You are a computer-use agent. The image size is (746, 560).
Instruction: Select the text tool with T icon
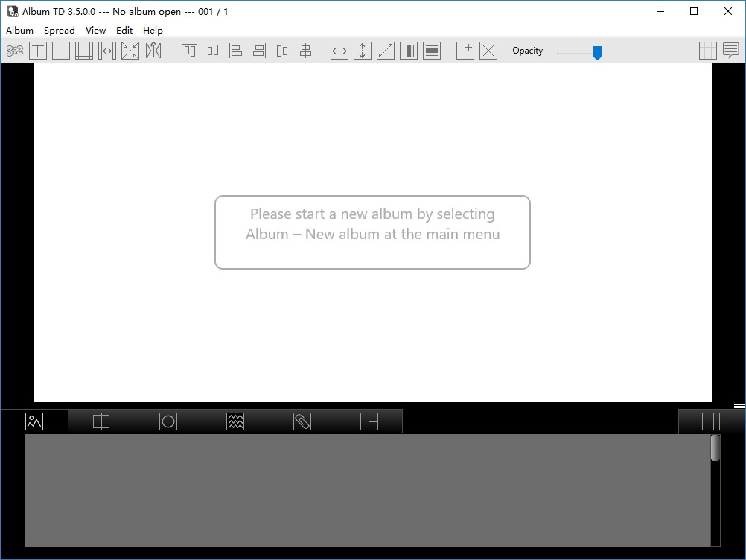(x=37, y=51)
